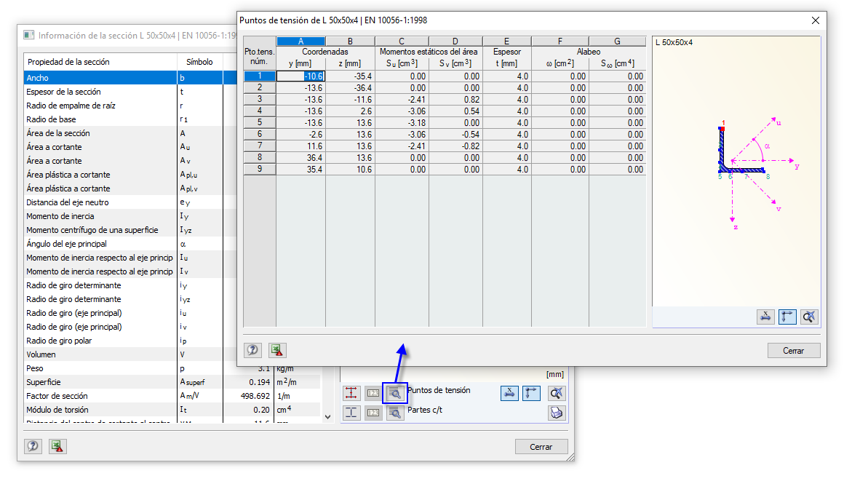Select stress point row number 5
868x484 pixels.
[260, 122]
